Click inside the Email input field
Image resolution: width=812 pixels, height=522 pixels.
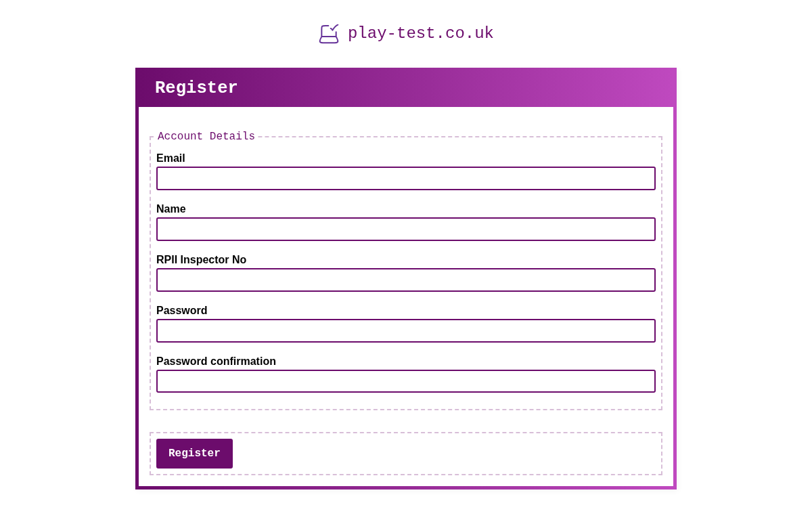(x=406, y=178)
